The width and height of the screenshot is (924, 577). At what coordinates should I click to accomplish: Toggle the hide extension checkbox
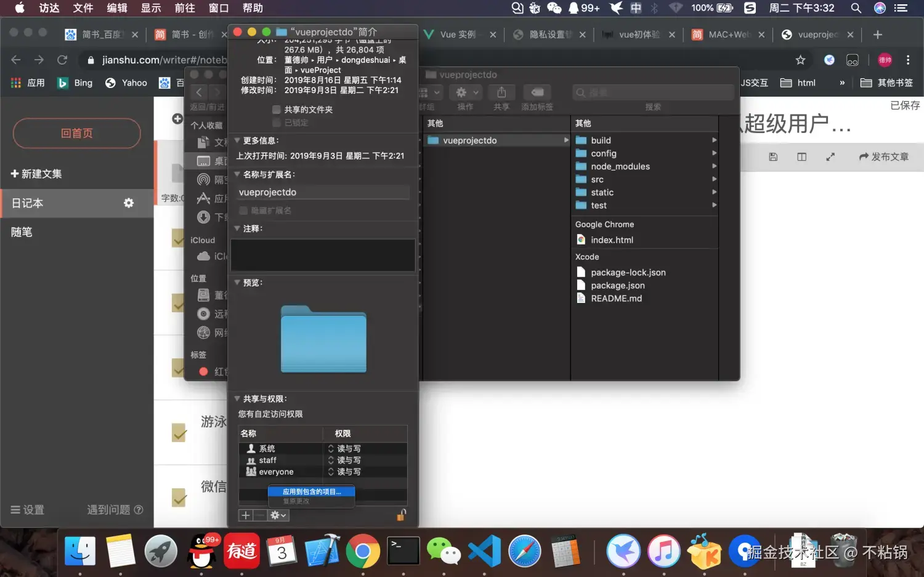(243, 211)
